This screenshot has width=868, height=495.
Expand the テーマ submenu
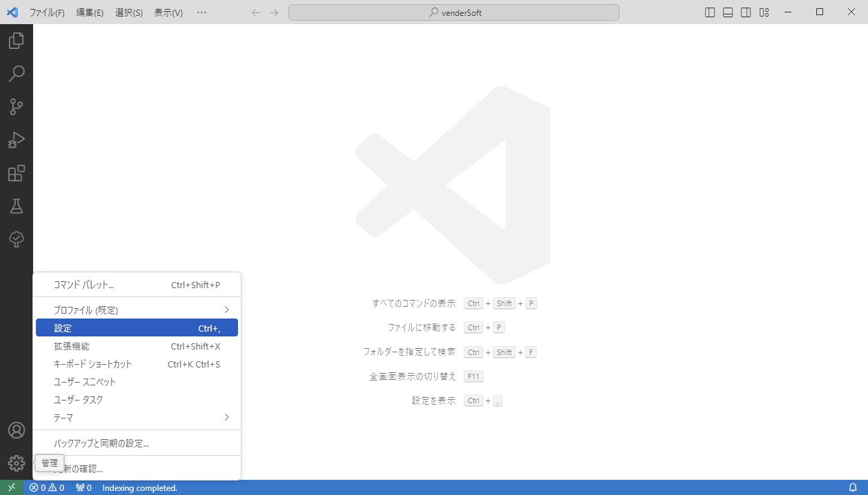(x=137, y=417)
